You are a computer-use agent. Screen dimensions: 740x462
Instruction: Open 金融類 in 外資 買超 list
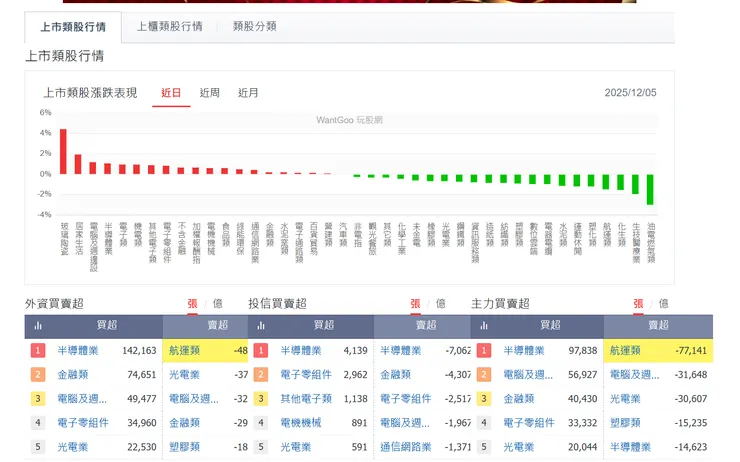(x=73, y=375)
